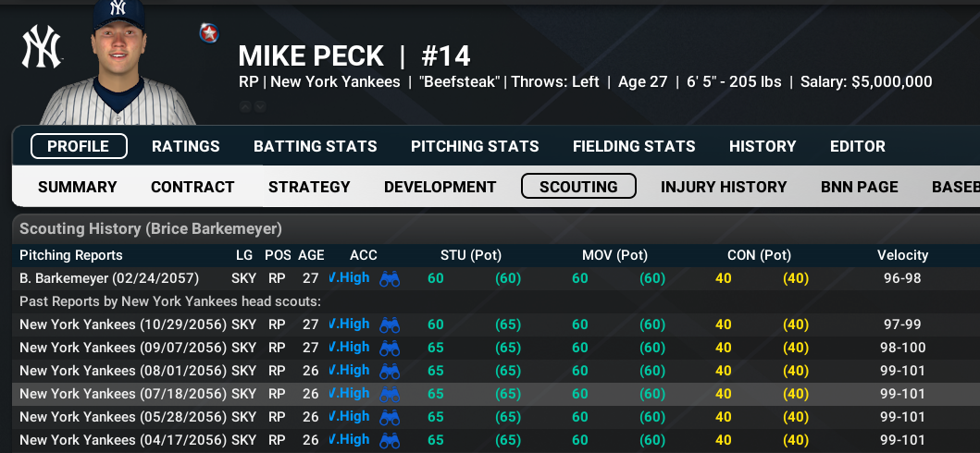Click binoculars icon on 05/28/2056 report

pos(390,417)
